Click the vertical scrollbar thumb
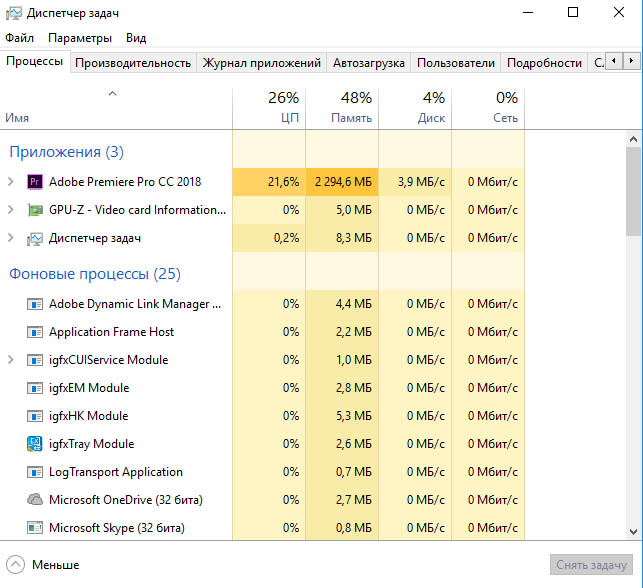This screenshot has width=643, height=588. 634,191
